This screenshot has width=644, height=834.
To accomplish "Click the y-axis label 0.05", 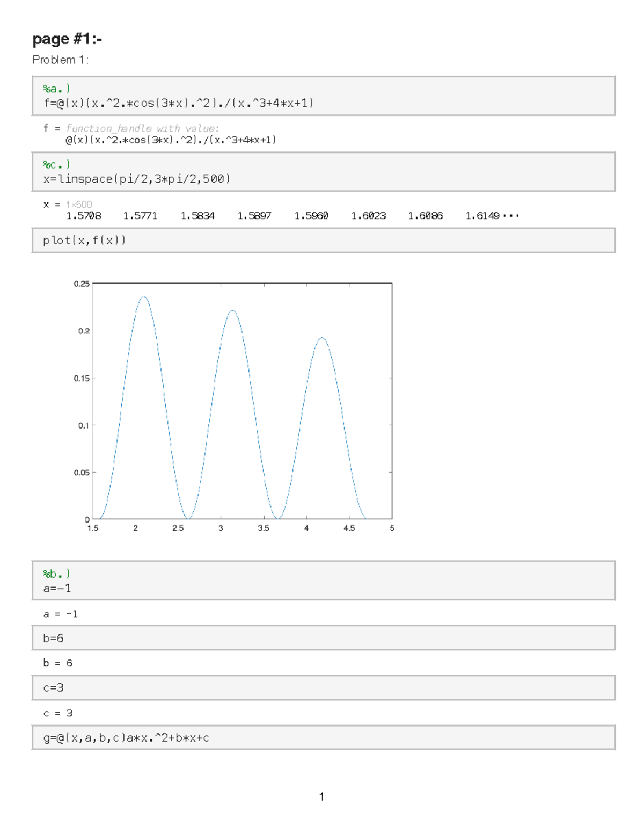I will 82,473.
